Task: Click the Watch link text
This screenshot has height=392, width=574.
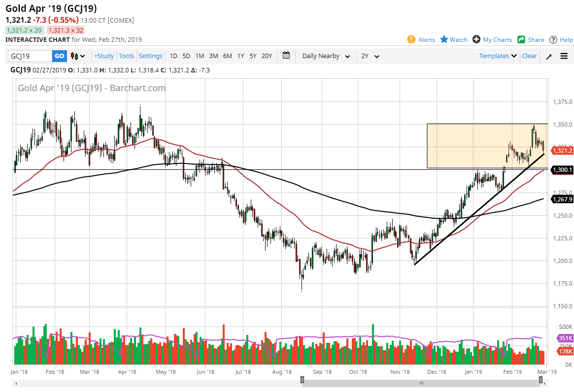Action: 459,39
